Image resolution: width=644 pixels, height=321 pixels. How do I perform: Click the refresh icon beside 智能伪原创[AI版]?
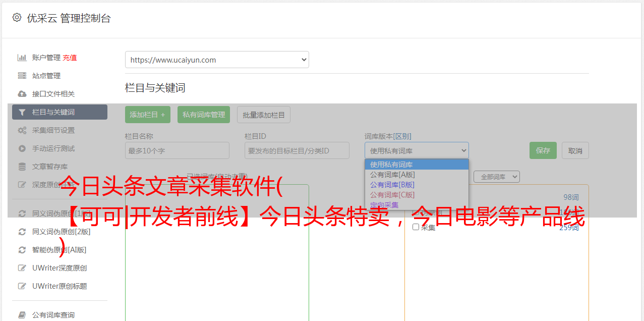click(x=22, y=250)
